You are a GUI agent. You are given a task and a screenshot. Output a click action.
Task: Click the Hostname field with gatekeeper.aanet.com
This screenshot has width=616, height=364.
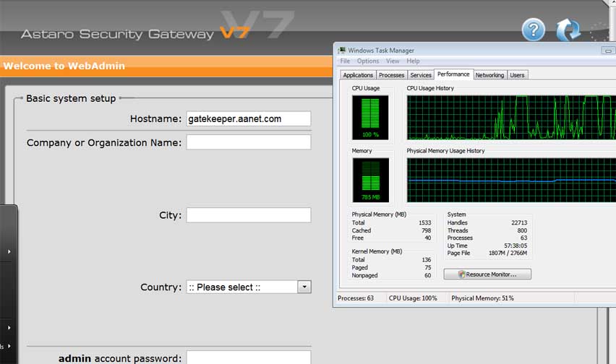pyautogui.click(x=249, y=119)
